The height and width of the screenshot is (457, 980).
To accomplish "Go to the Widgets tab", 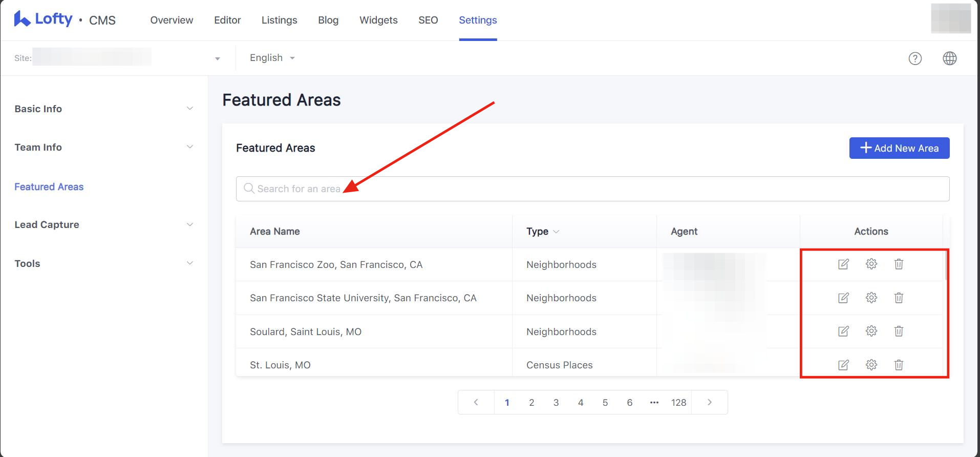I will point(378,20).
